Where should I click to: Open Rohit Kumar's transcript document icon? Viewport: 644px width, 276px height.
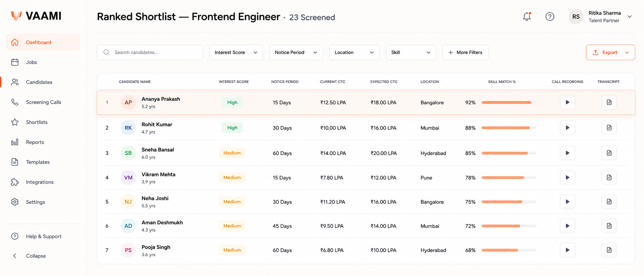coord(609,128)
